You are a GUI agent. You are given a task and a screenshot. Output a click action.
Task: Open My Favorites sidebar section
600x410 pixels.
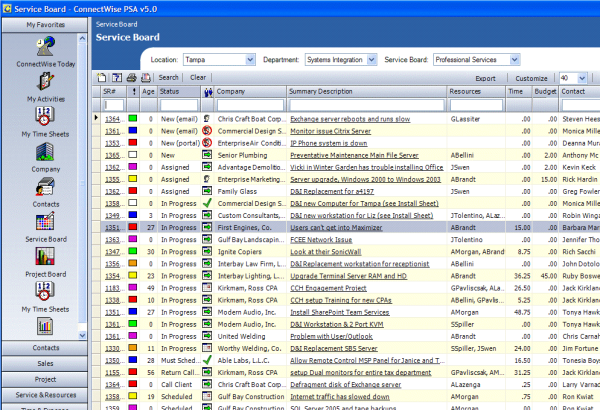pos(45,25)
